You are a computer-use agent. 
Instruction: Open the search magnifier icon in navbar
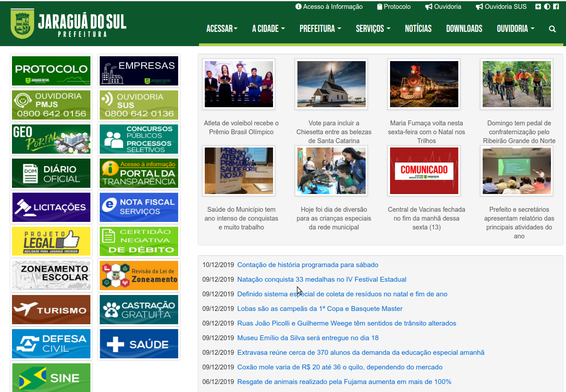click(552, 29)
